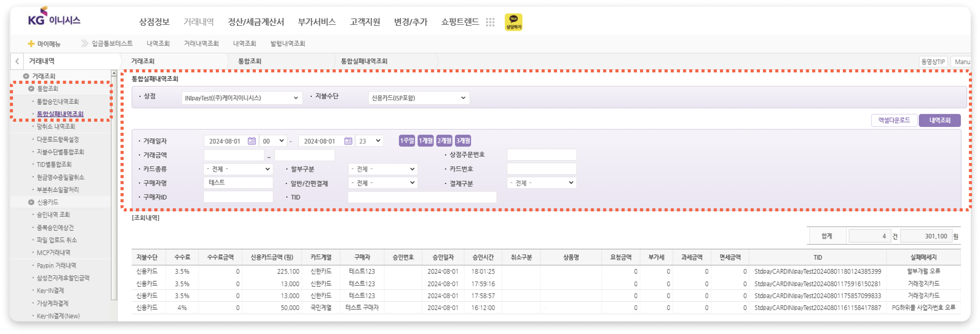Select 통합실패내역조회 link in sidebar
This screenshot has width=980, height=334.
(60, 114)
